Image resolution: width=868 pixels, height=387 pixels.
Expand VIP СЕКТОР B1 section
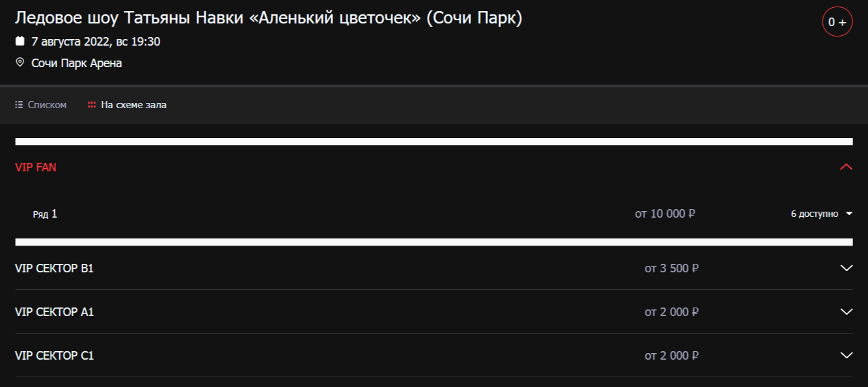[x=846, y=268]
